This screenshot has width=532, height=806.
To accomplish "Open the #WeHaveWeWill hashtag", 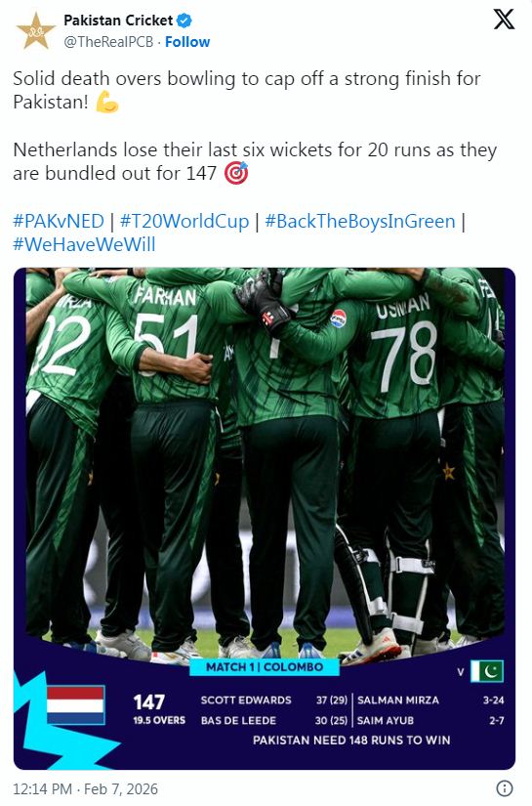I will click(x=84, y=244).
